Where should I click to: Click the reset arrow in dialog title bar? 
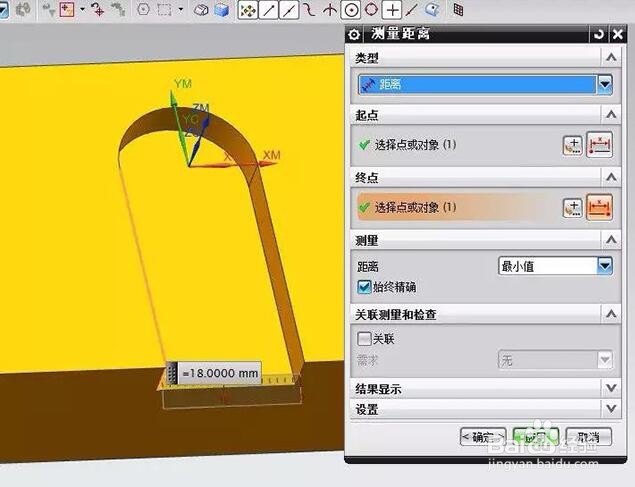point(599,34)
